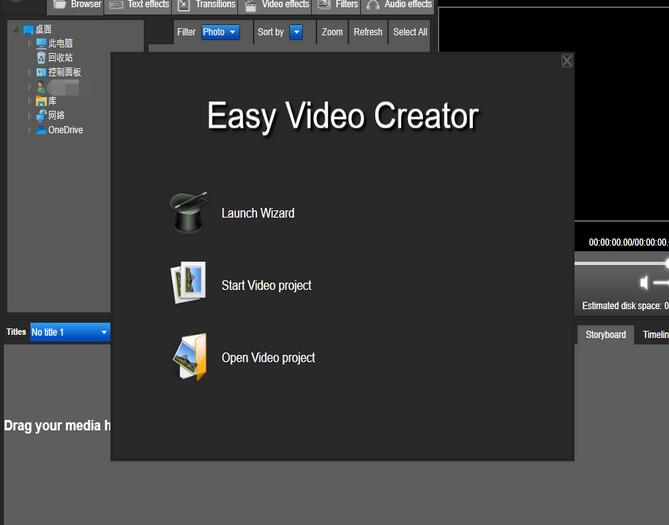Viewport: 669px width, 525px height.
Task: Click the OneDrive cloud icon
Action: click(x=41, y=130)
